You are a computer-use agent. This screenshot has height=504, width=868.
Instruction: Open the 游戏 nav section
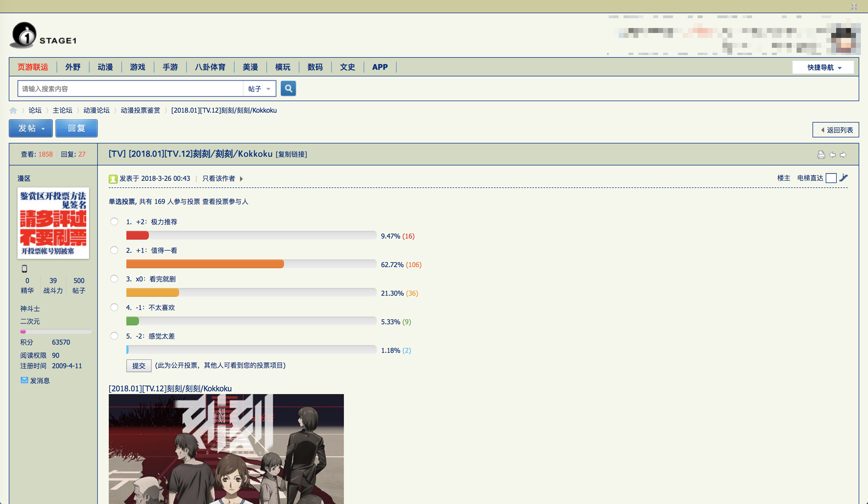tap(137, 67)
